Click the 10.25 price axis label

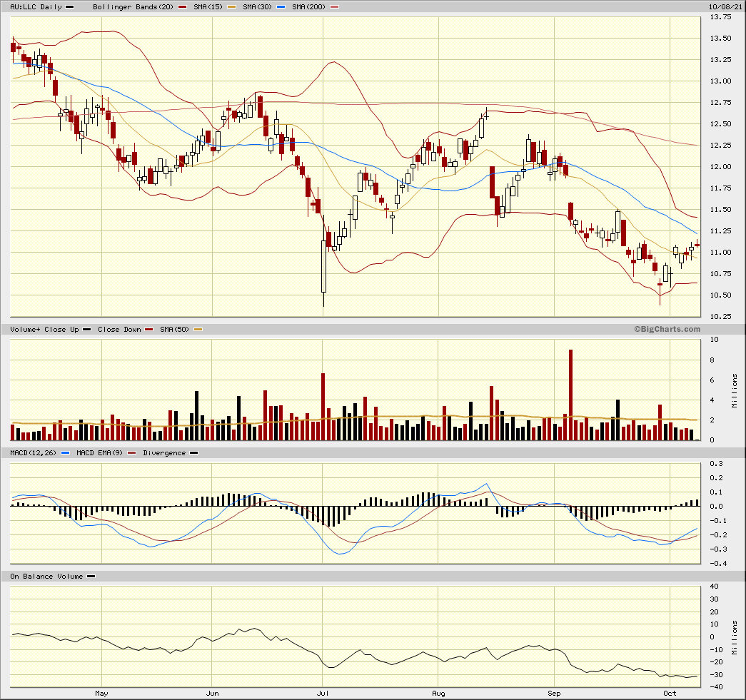[720, 316]
